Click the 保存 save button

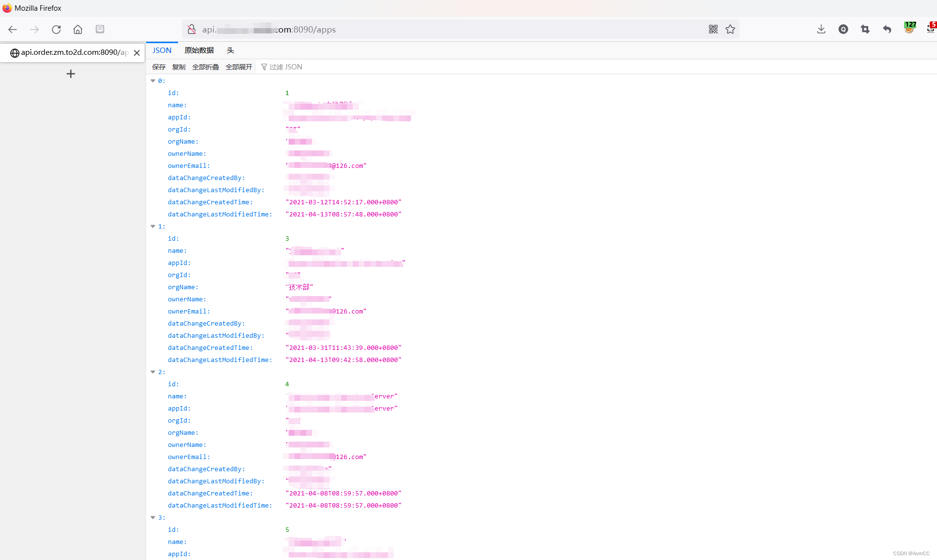point(159,67)
